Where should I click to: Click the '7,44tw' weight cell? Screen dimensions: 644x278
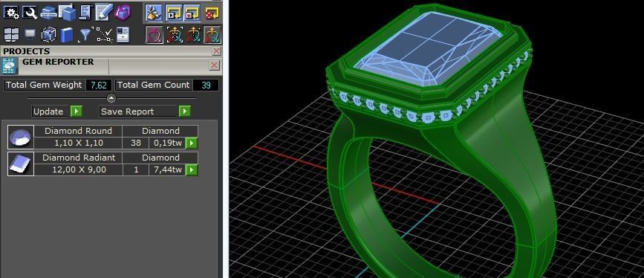coord(168,169)
